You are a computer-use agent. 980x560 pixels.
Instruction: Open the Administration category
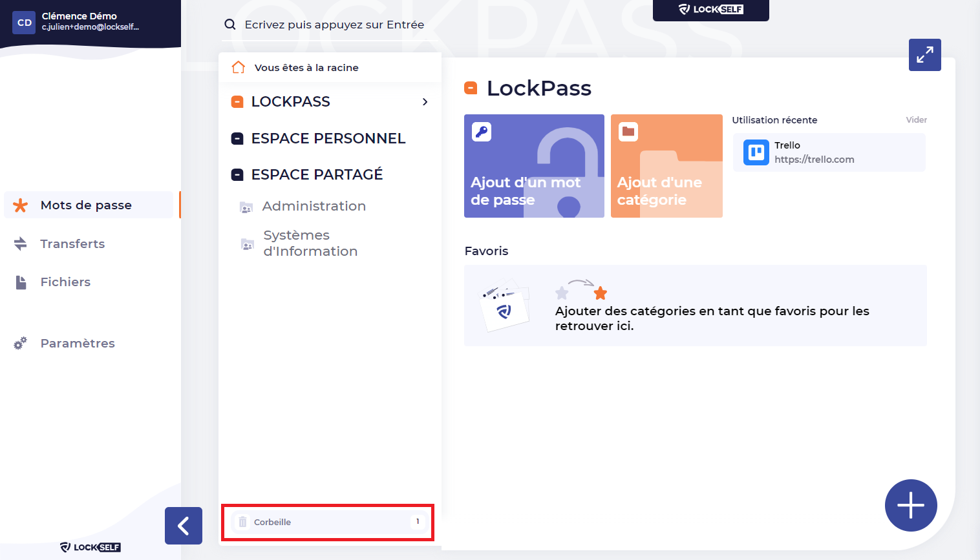(314, 206)
